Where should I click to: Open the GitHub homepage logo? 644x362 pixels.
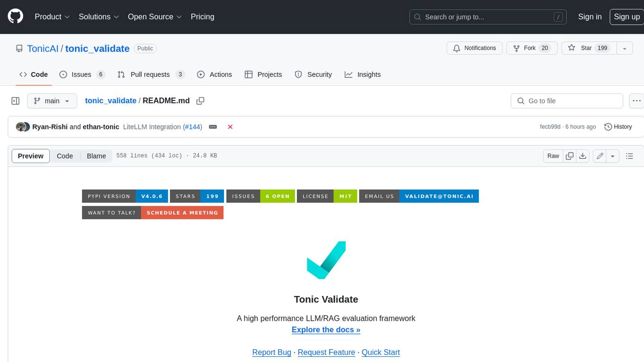click(x=15, y=17)
